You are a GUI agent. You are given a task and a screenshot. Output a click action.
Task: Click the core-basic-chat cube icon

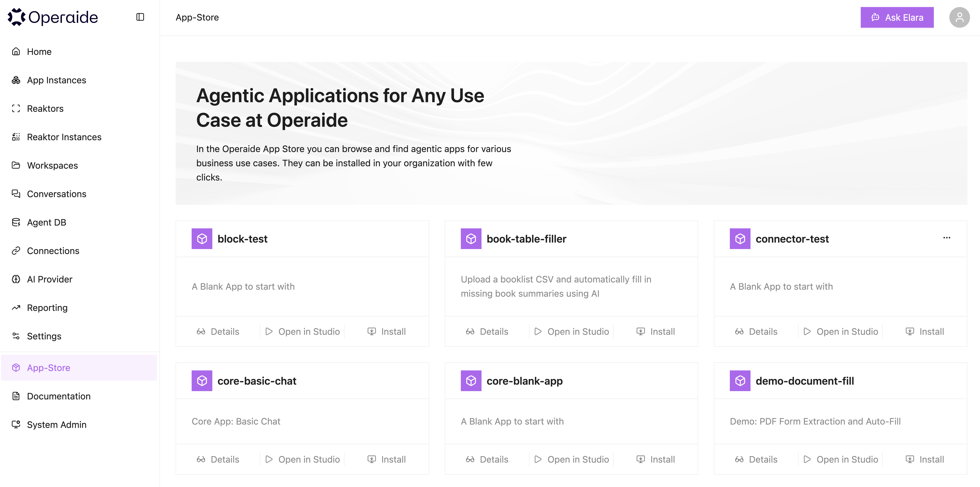point(202,381)
